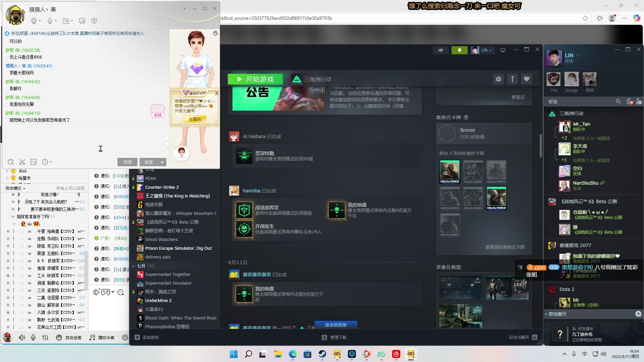Click the help question mark beside 集换式卡牌
Screen dimensions: 644x362
point(466,117)
